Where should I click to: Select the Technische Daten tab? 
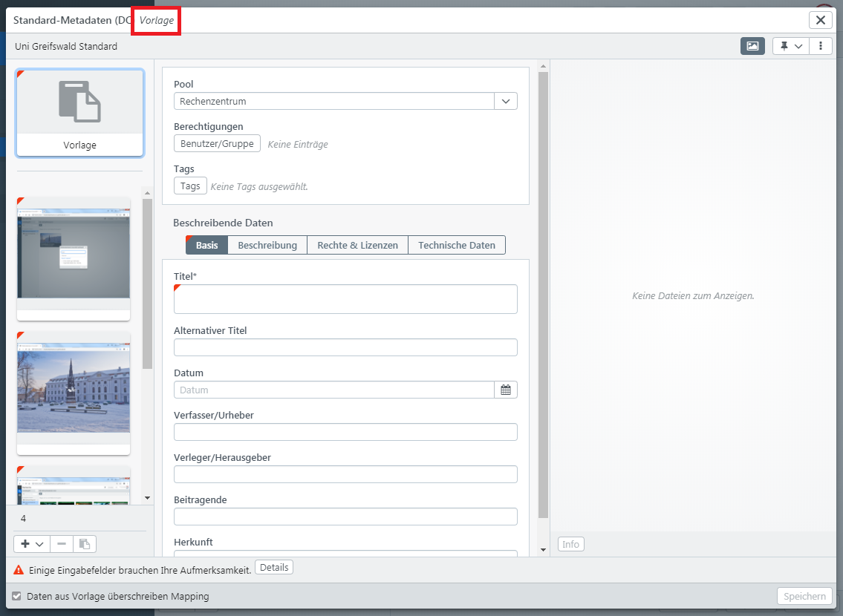[x=456, y=245]
